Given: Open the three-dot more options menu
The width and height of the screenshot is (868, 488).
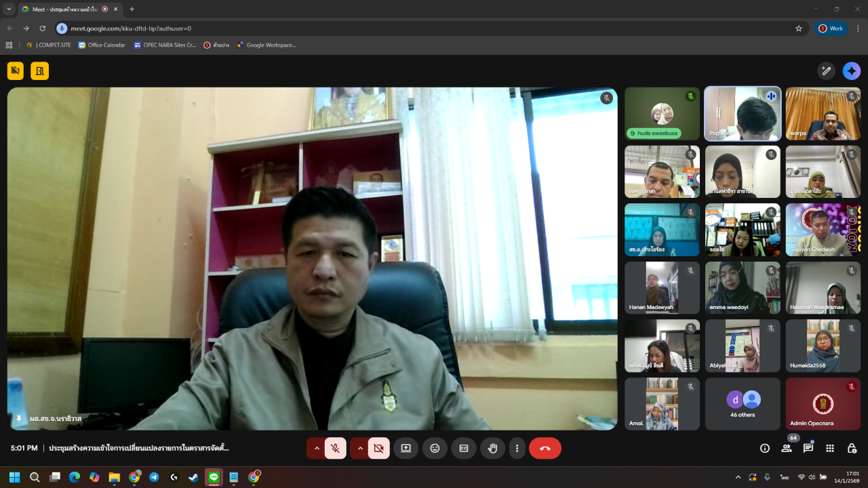Looking at the screenshot, I should 517,448.
